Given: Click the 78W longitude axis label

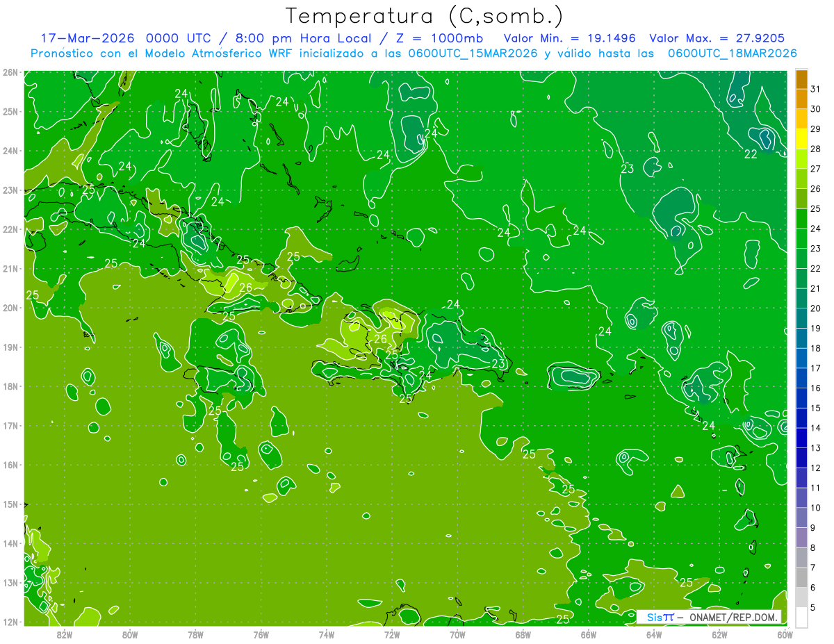Looking at the screenshot, I should [195, 634].
